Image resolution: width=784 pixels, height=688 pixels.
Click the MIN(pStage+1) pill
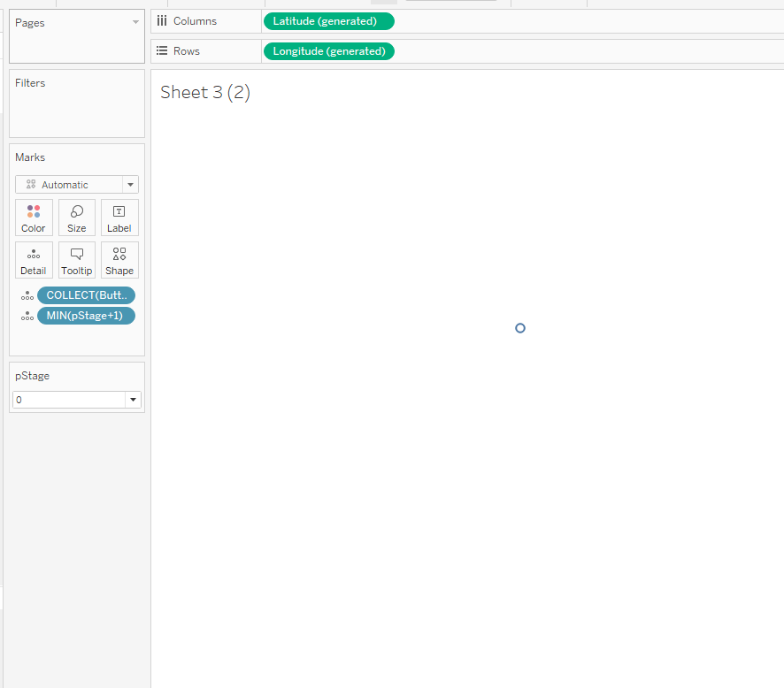86,316
